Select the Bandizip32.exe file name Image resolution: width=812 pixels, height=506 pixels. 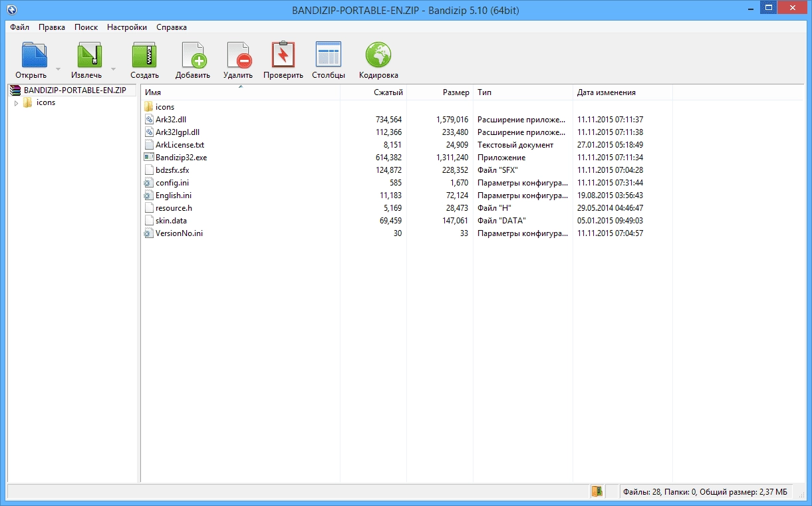click(181, 158)
